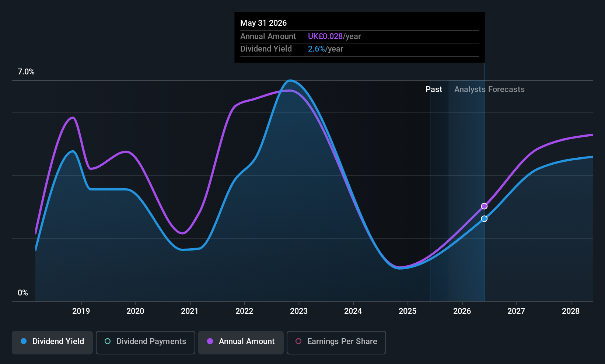Click the purple Annual Amount legend dot
605x364 pixels.
pos(210,342)
